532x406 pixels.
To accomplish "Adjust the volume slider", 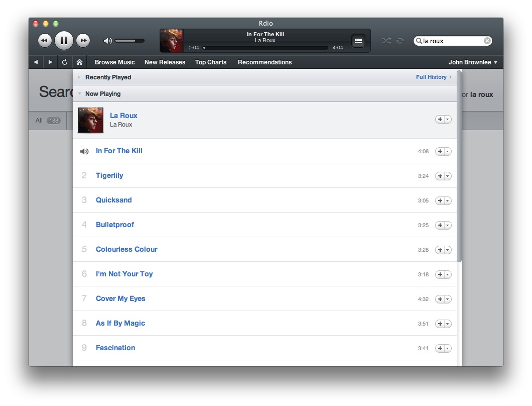I will (x=129, y=41).
